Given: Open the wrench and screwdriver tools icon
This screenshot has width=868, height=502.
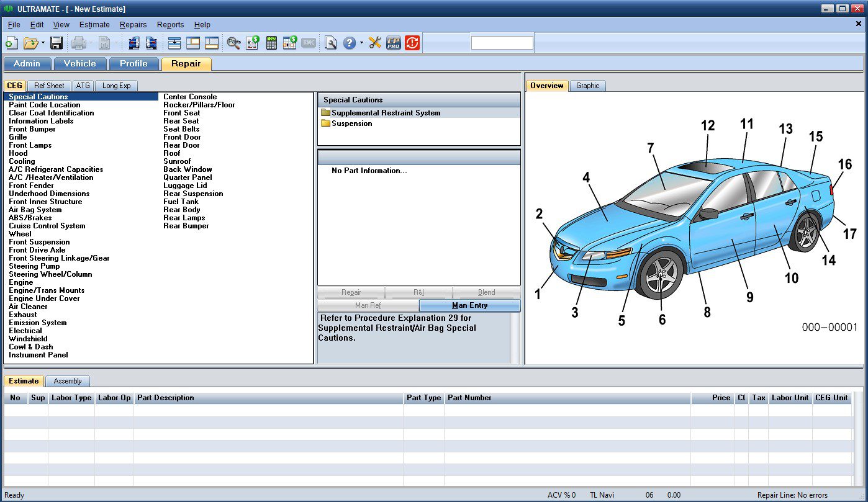Looking at the screenshot, I should [375, 43].
